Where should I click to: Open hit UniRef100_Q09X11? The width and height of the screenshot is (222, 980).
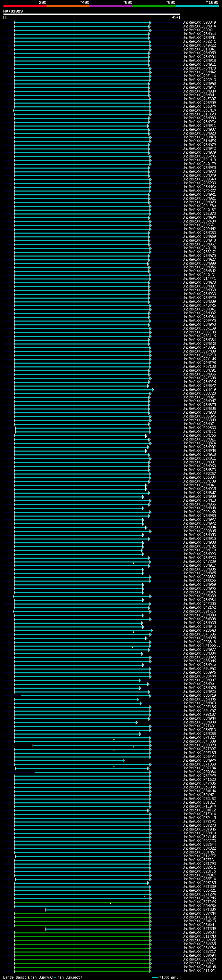[199, 30]
